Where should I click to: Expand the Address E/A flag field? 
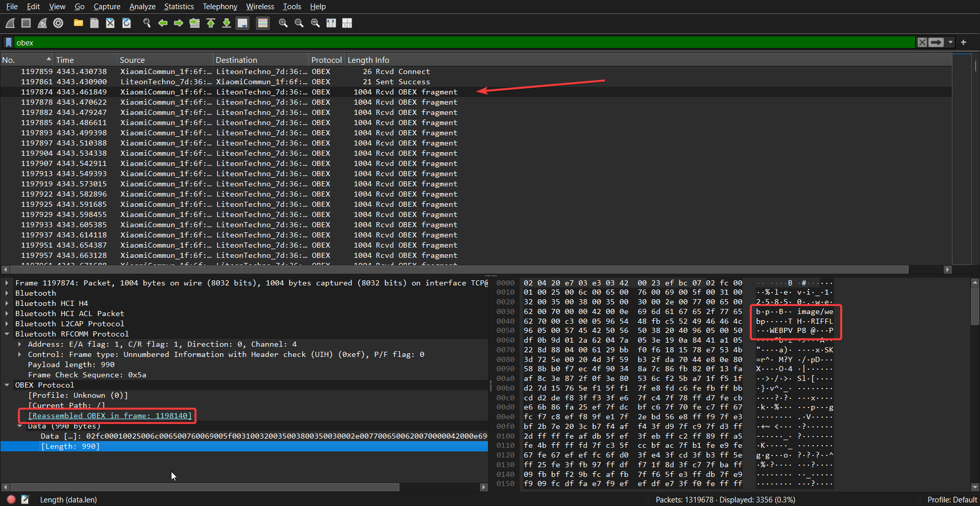[19, 344]
